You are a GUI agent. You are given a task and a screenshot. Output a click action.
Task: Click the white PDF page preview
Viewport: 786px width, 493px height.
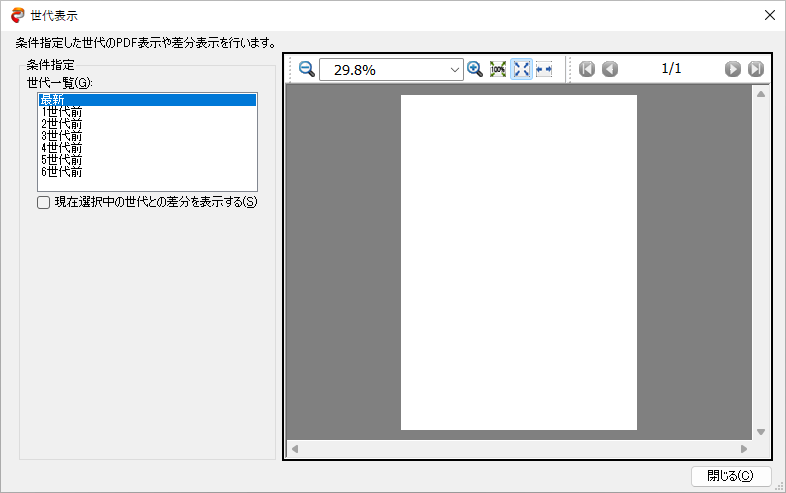click(519, 262)
